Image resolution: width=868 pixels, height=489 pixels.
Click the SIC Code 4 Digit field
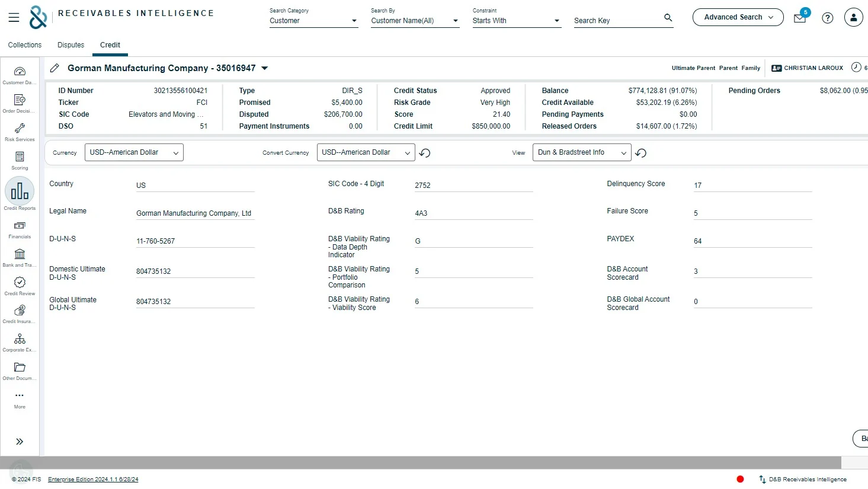pos(473,186)
